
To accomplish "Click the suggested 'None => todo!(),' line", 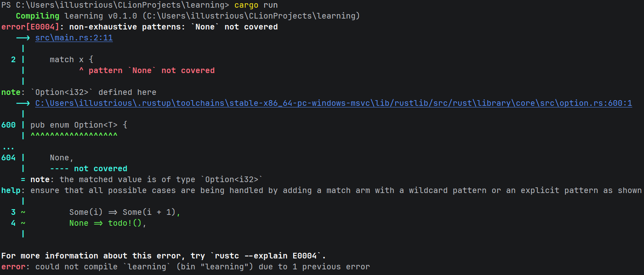I will tap(108, 223).
